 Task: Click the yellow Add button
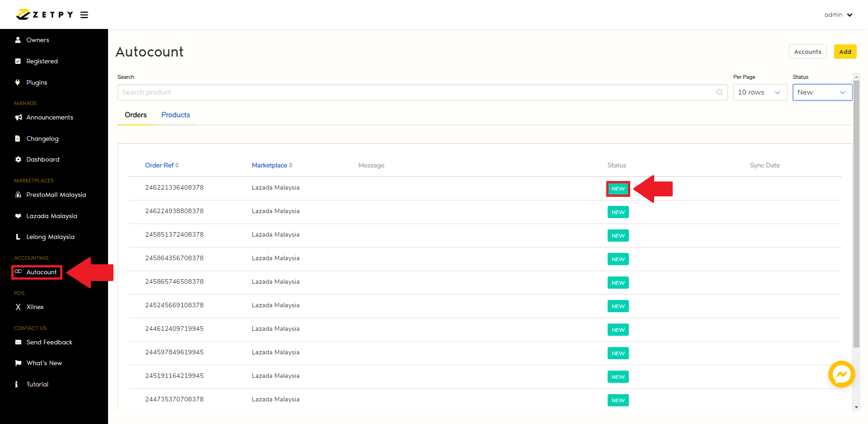point(845,52)
